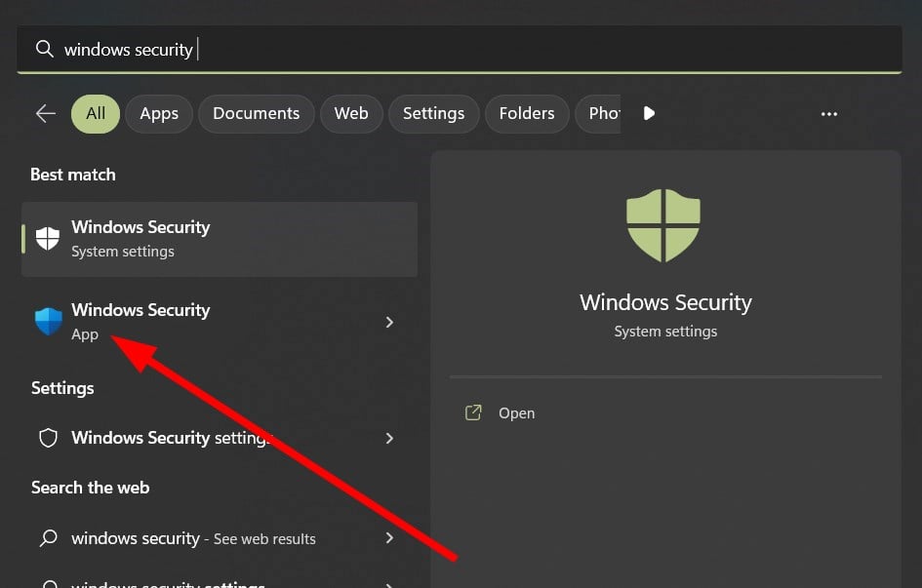Switch to the Web filter tab
Screen dimensions: 922x588
(x=351, y=113)
